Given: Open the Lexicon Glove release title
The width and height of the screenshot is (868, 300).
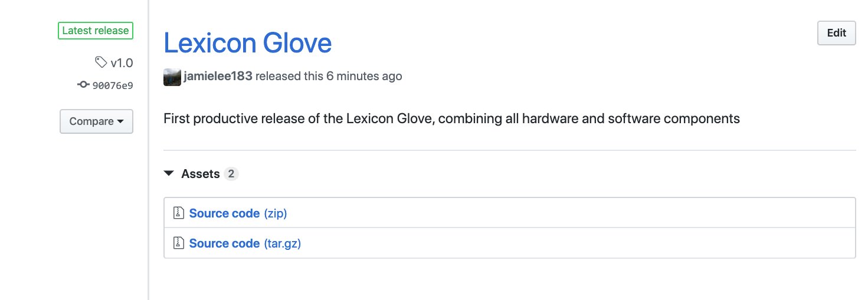Looking at the screenshot, I should point(247,42).
